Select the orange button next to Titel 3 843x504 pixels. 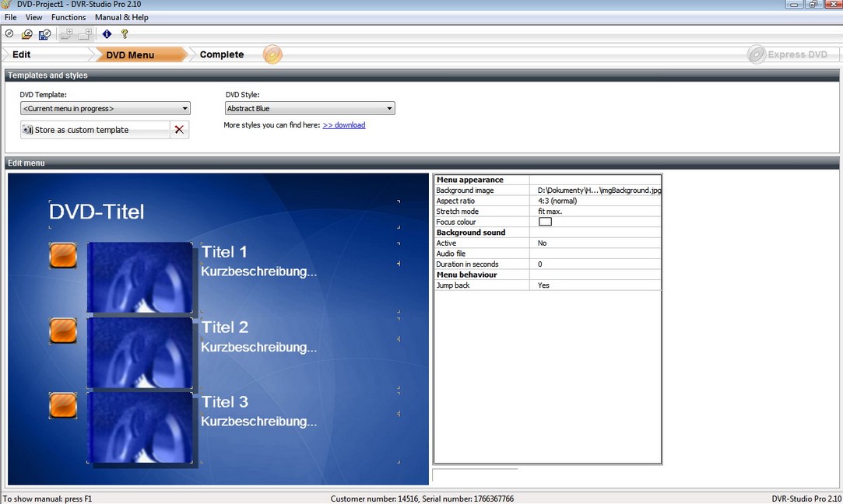point(63,405)
